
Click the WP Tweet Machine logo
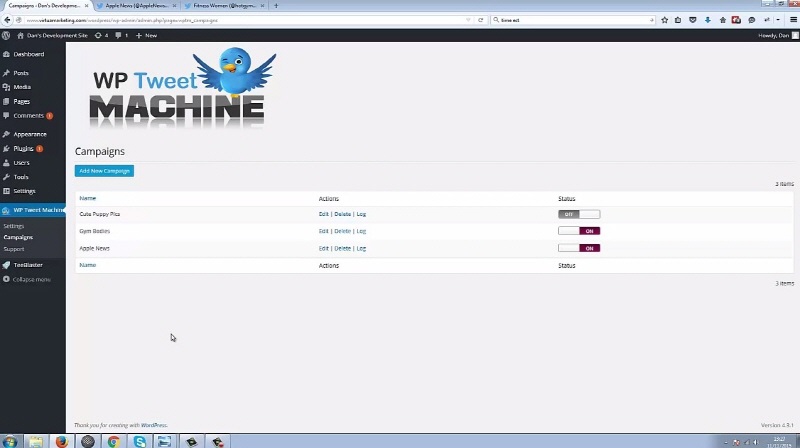pos(183,88)
